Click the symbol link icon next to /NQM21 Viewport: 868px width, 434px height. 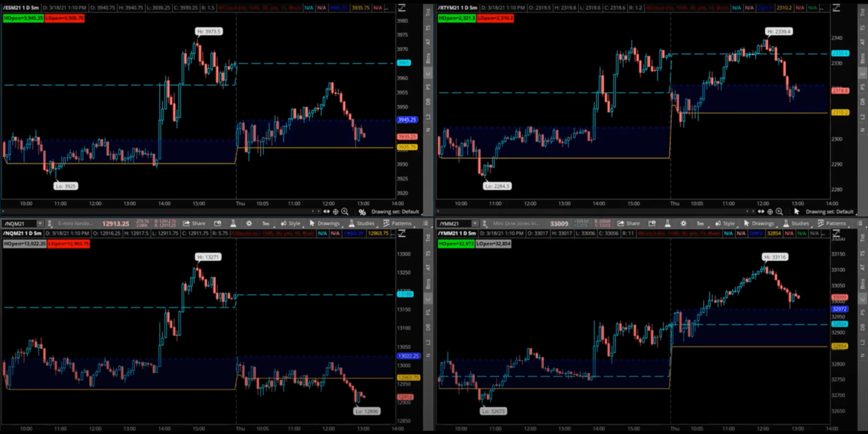pyautogui.click(x=50, y=224)
